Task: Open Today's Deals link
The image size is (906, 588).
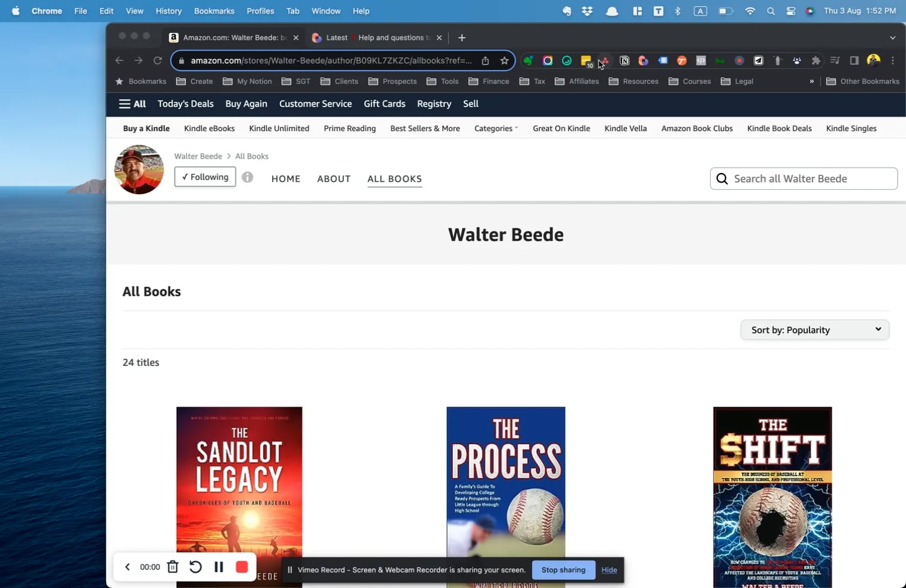Action: click(x=186, y=104)
